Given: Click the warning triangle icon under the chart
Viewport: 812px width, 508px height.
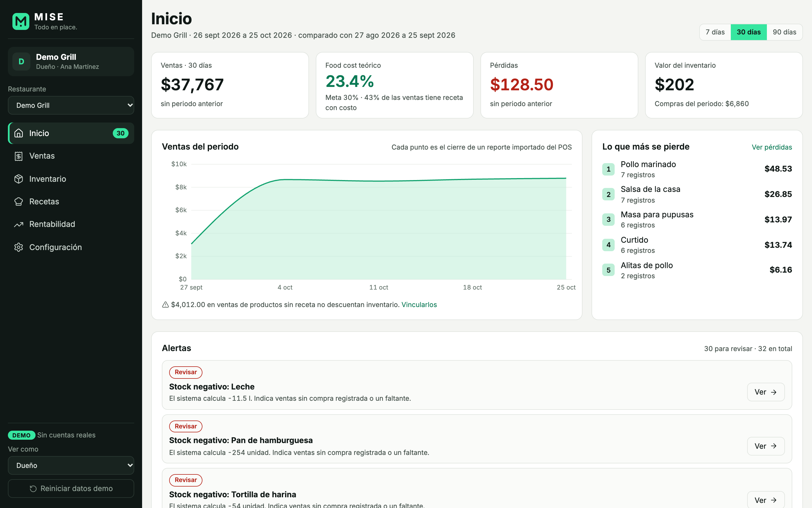Looking at the screenshot, I should pyautogui.click(x=166, y=305).
